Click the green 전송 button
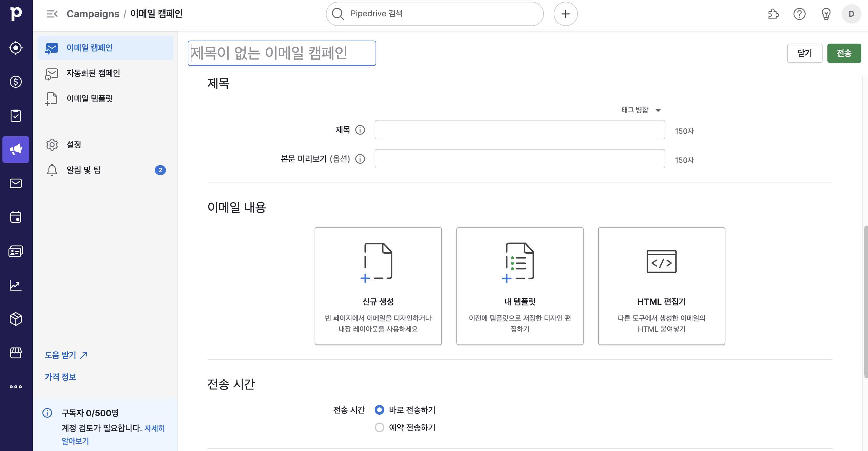Image resolution: width=868 pixels, height=451 pixels. pos(843,53)
